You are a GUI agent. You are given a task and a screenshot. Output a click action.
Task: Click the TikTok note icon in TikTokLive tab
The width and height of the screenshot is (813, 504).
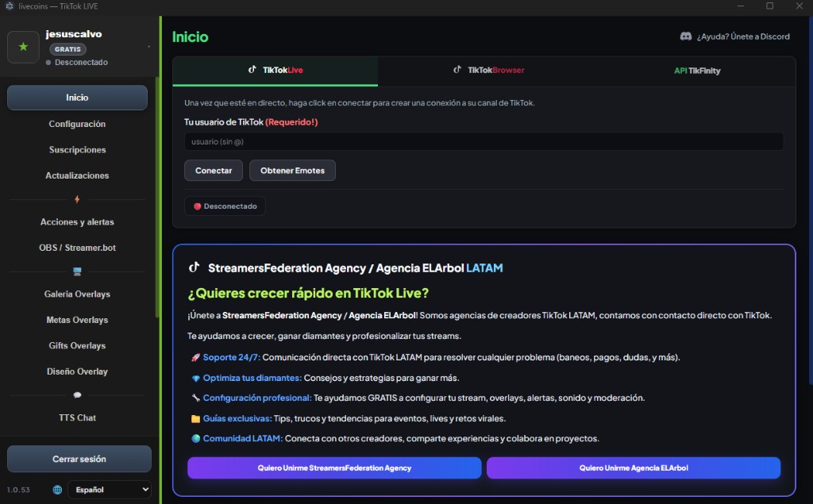(252, 70)
